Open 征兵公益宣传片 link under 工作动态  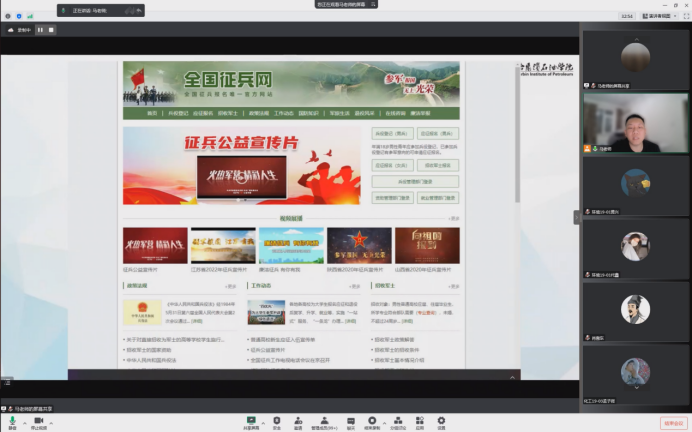pyautogui.click(x=268, y=350)
